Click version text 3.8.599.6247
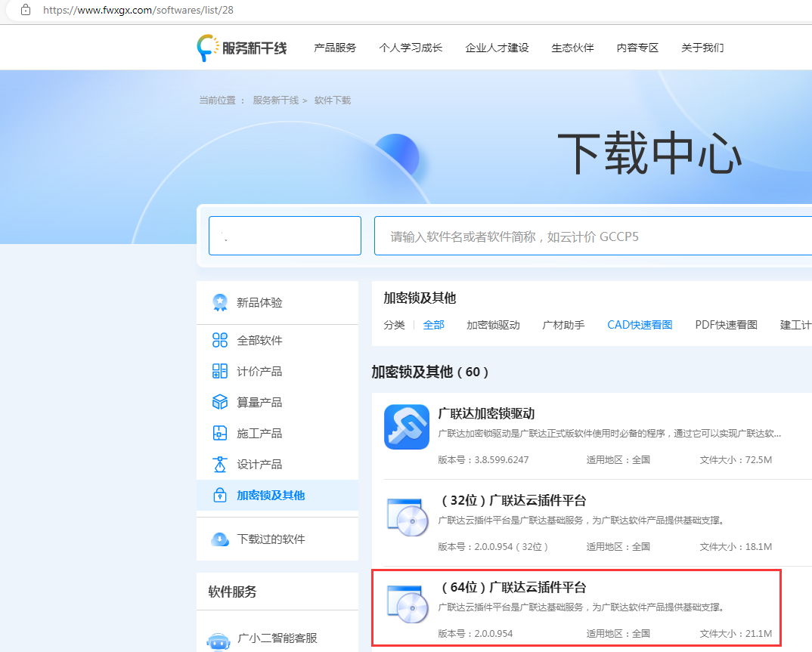The height and width of the screenshot is (652, 812). (501, 460)
